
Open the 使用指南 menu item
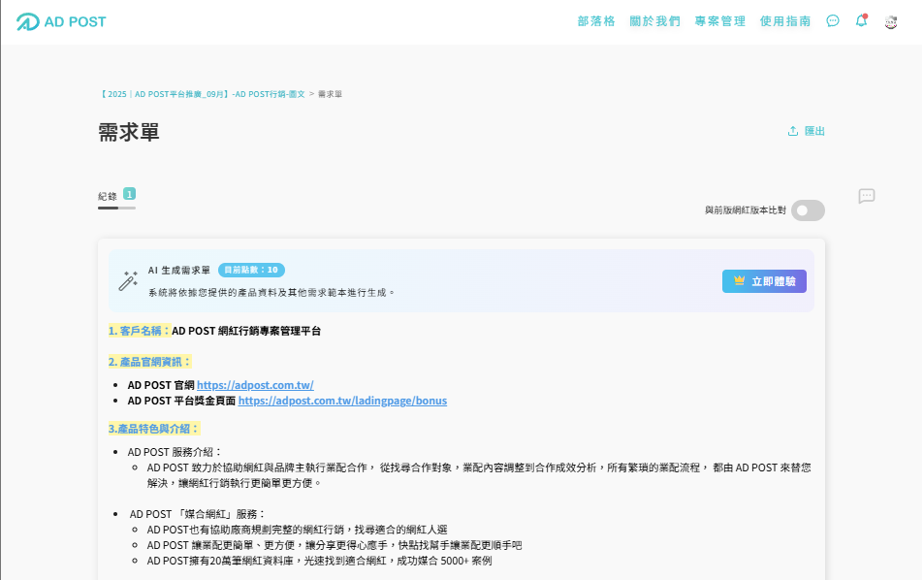pyautogui.click(x=784, y=21)
